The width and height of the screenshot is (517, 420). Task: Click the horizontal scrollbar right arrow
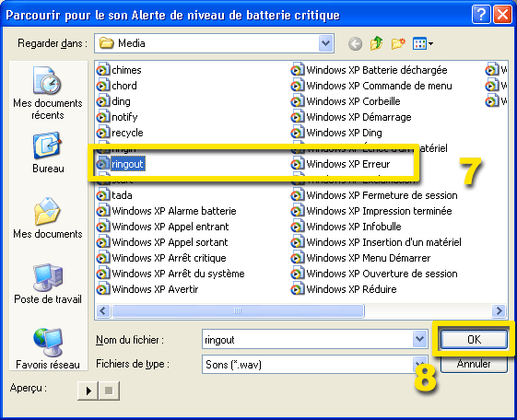tap(499, 310)
